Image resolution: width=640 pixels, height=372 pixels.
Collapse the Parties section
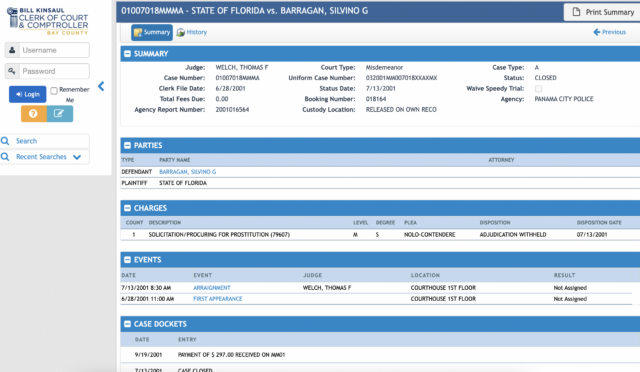point(127,145)
